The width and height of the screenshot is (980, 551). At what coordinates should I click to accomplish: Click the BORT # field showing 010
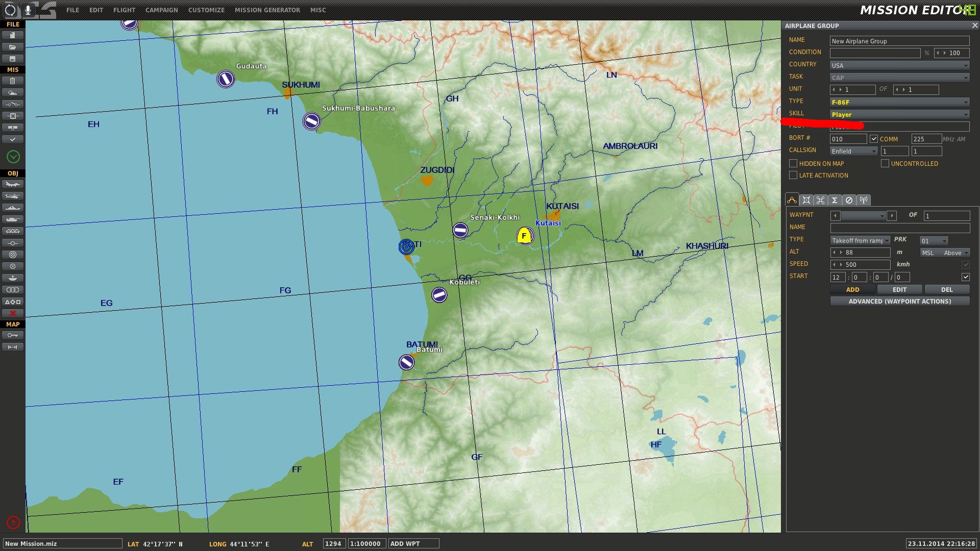tap(848, 139)
